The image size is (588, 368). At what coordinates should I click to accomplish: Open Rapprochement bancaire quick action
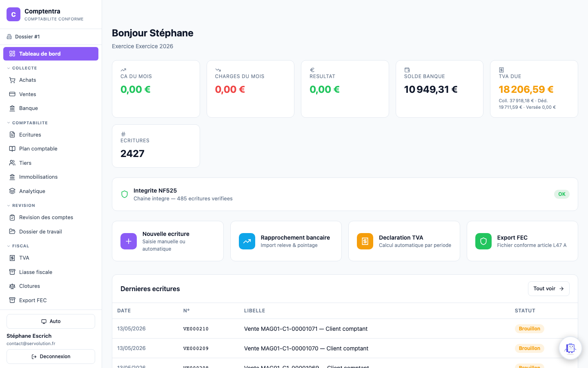coord(286,241)
